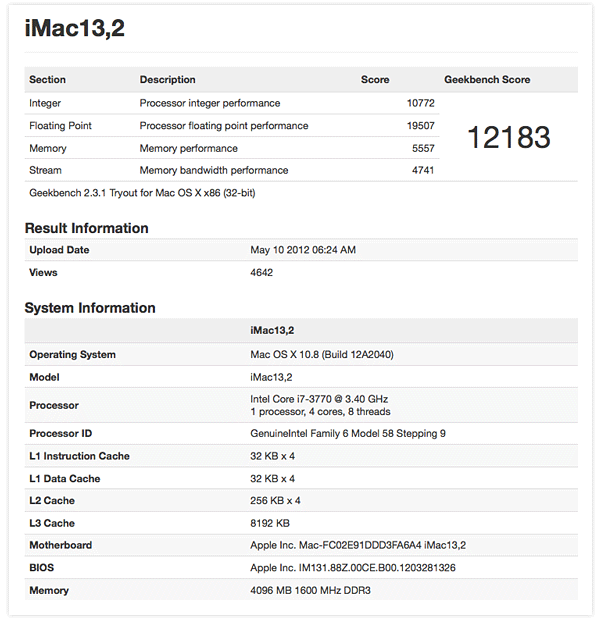Select the Mac-FC02E91DDD3FA6A4 motherboard value

(x=358, y=545)
